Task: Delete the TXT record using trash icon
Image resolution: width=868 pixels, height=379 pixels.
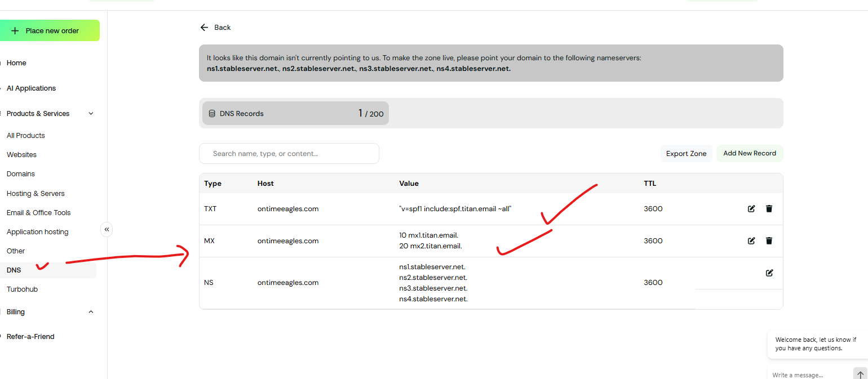Action: (x=769, y=209)
